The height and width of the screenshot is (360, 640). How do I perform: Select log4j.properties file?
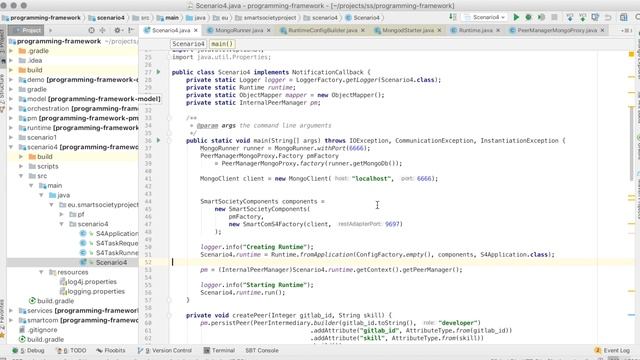[x=88, y=282]
